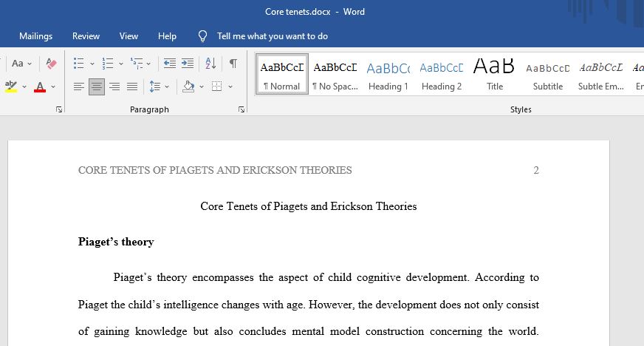Apply the Heading 2 style

click(442, 75)
